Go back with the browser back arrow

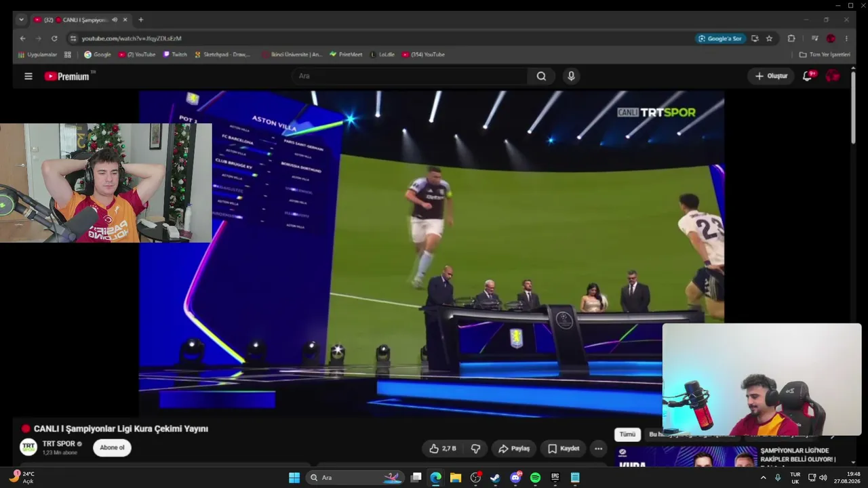point(22,39)
